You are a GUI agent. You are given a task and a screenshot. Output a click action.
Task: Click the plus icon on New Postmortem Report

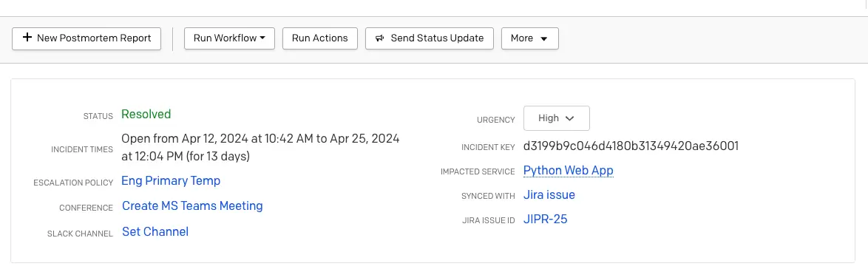point(27,38)
